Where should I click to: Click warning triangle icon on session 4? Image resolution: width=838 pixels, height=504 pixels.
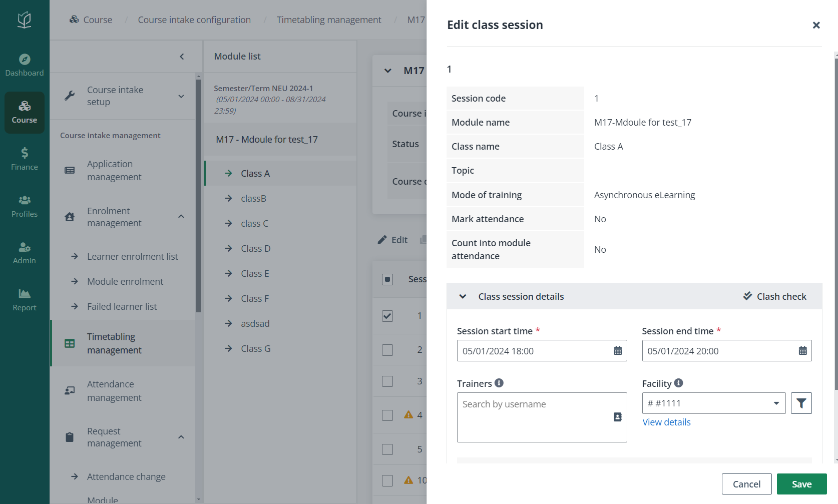(408, 414)
